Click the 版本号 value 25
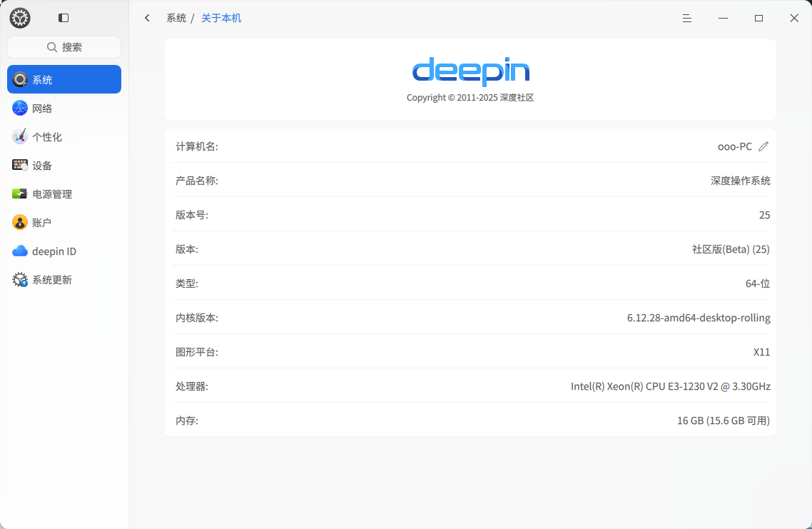 coord(764,215)
